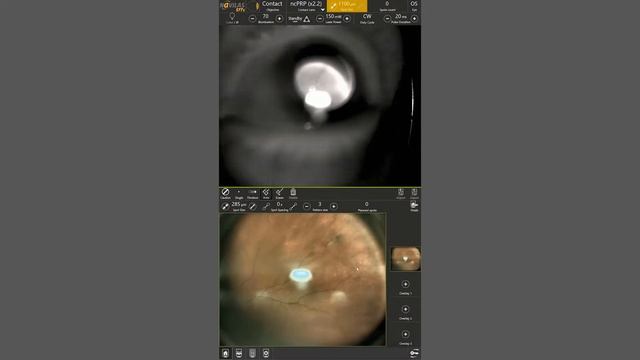Click the Import icon

pos(401,193)
